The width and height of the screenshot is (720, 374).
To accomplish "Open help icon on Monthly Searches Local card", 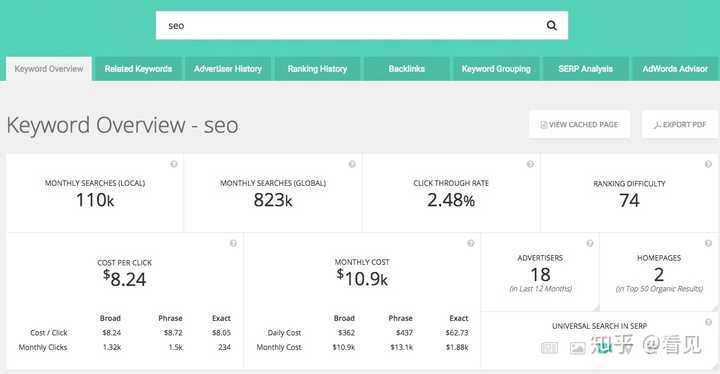I will pos(174,164).
